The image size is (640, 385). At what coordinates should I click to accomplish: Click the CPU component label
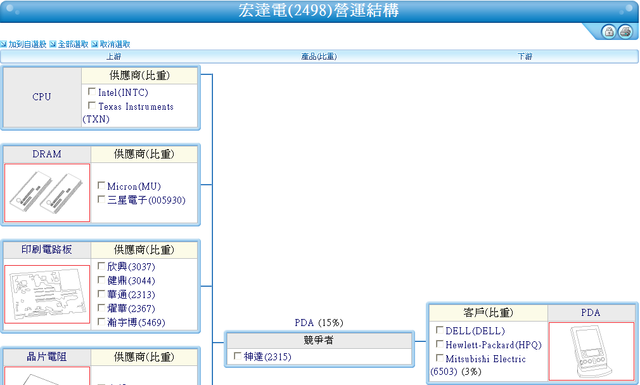pos(42,97)
